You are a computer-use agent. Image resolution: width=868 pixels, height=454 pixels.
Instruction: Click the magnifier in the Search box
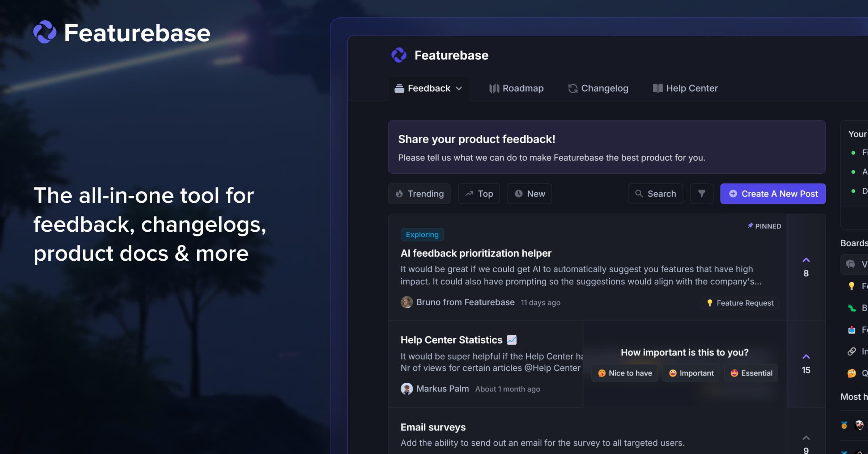639,194
